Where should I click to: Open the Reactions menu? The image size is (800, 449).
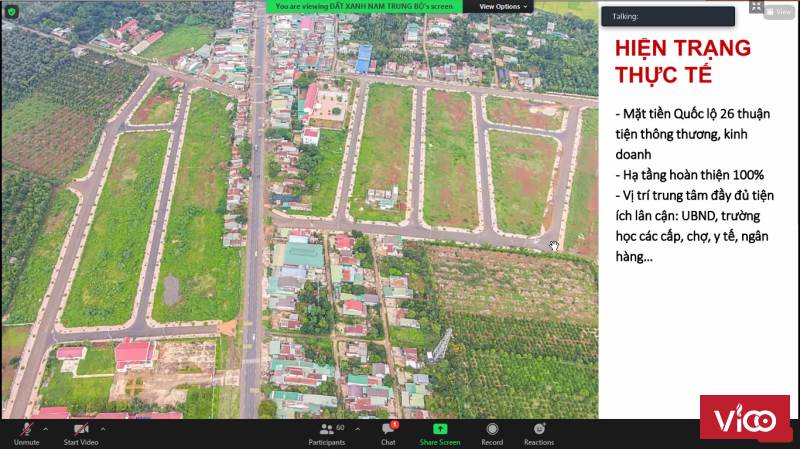[x=539, y=433]
